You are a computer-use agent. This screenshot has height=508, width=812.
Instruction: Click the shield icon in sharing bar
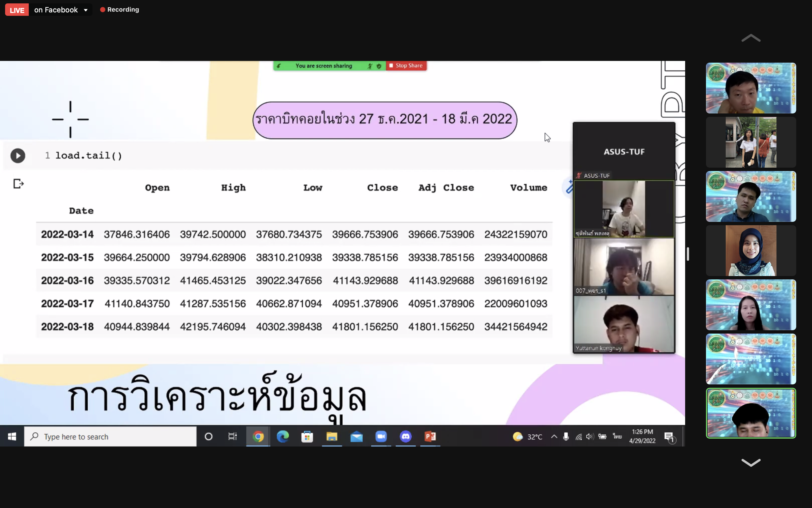tap(379, 66)
